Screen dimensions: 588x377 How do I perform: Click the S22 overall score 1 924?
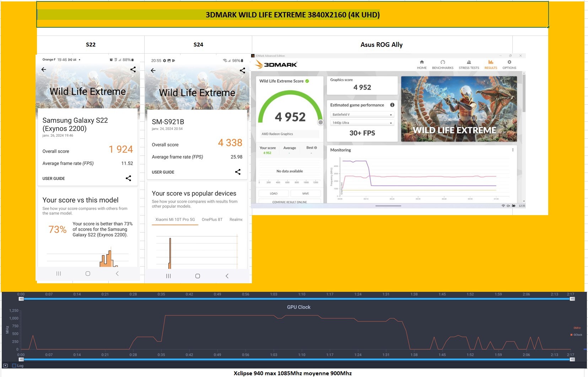coord(121,149)
